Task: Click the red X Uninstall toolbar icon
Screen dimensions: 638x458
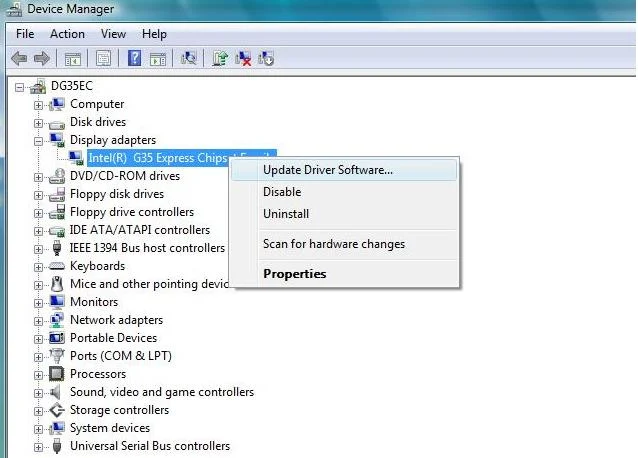Action: [243, 59]
